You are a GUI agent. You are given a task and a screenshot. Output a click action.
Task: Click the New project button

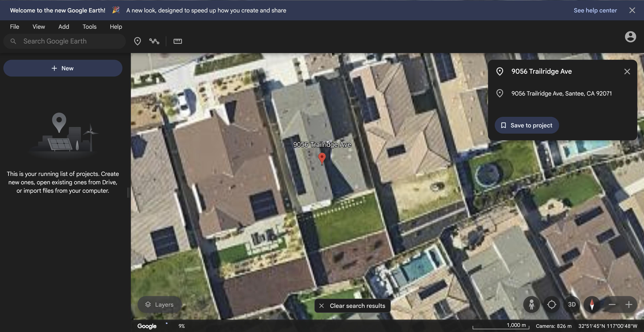tap(63, 68)
